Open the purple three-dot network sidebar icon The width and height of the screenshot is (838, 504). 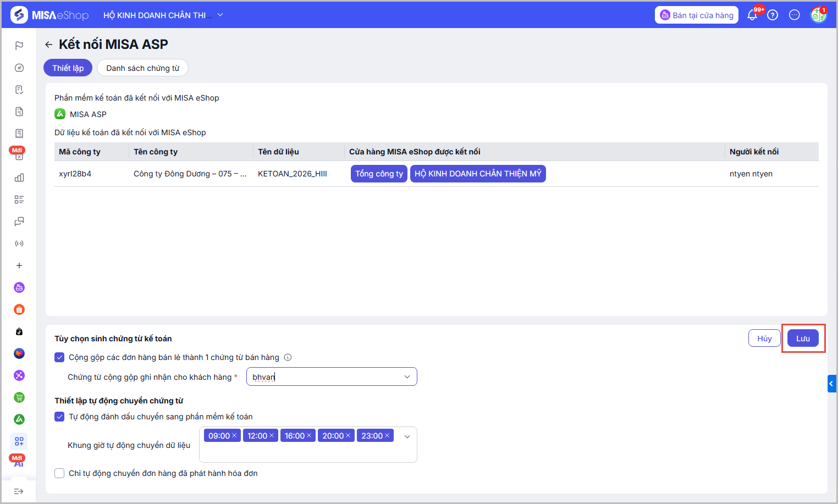point(19,375)
